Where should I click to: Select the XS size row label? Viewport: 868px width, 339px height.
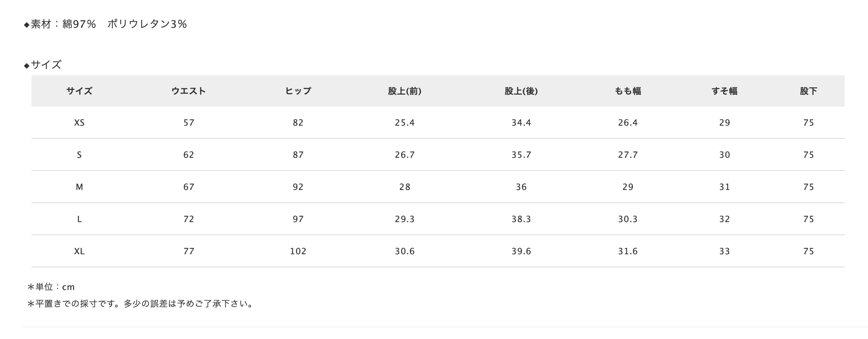[x=79, y=123]
